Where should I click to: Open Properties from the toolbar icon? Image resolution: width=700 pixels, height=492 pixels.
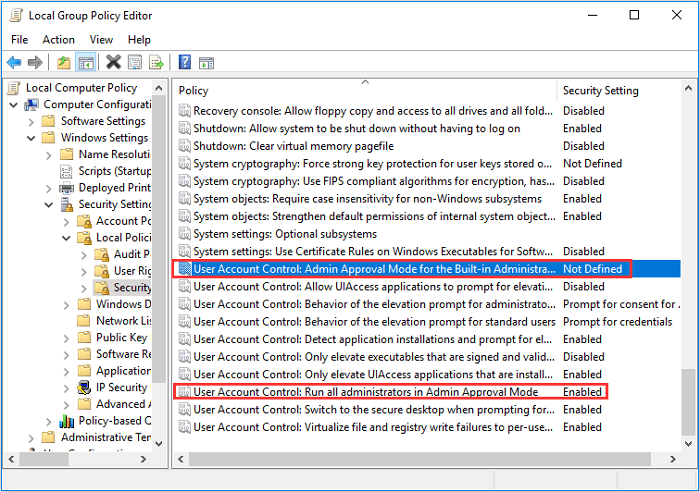pos(133,62)
